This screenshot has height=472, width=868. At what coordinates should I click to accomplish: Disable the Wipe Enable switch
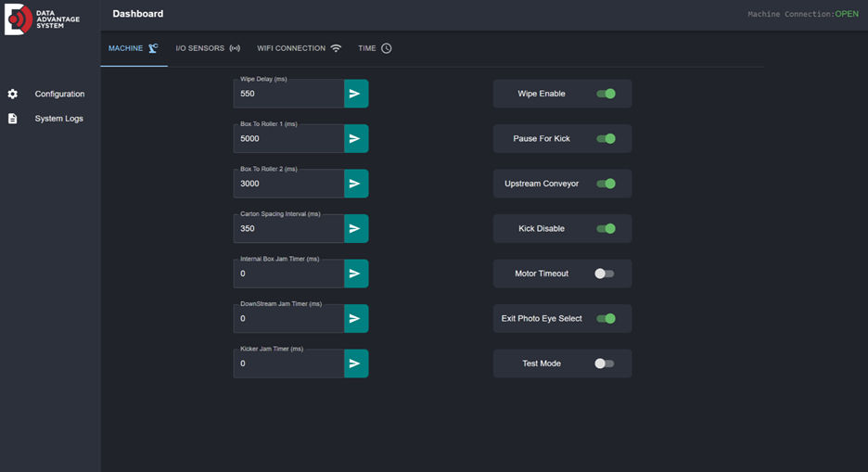tap(606, 94)
